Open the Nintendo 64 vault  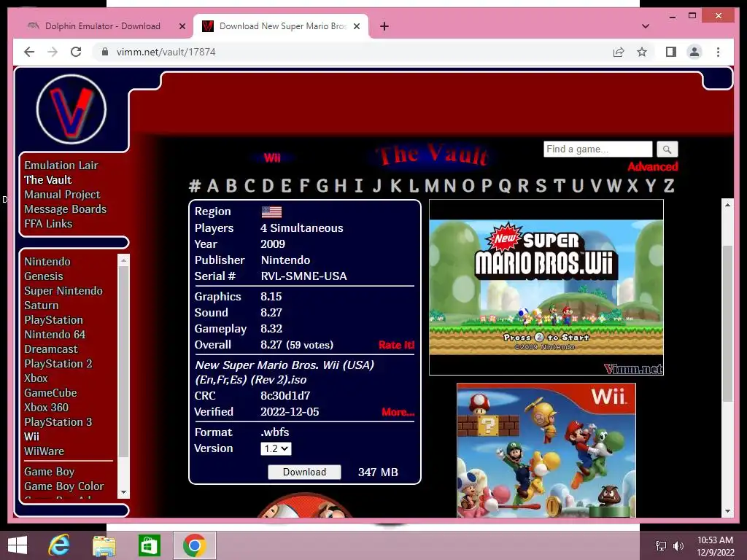55,335
